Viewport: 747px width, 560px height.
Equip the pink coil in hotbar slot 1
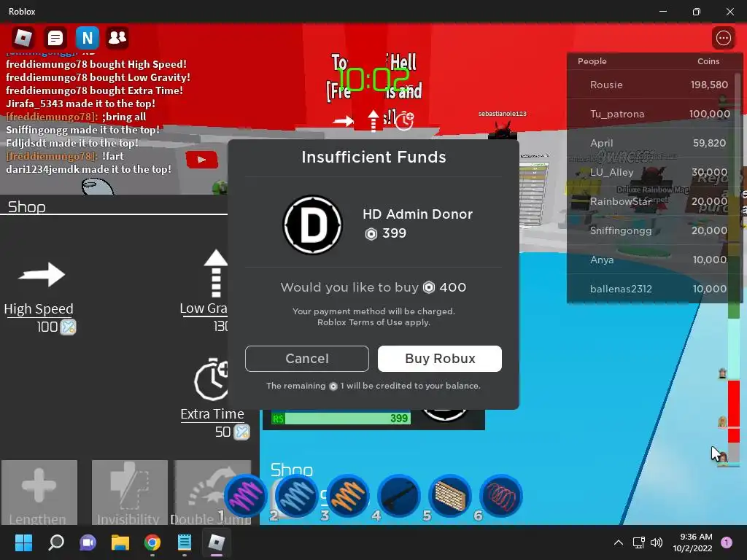[x=246, y=496]
